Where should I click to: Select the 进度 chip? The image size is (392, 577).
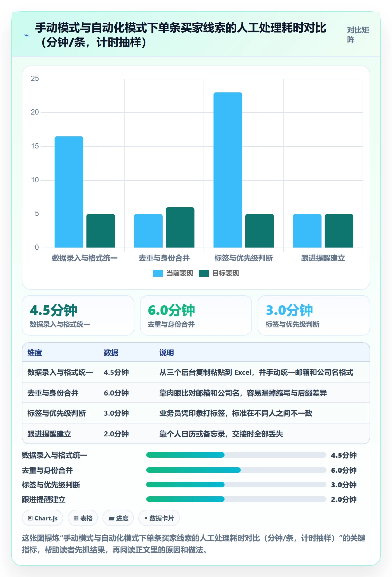(118, 518)
